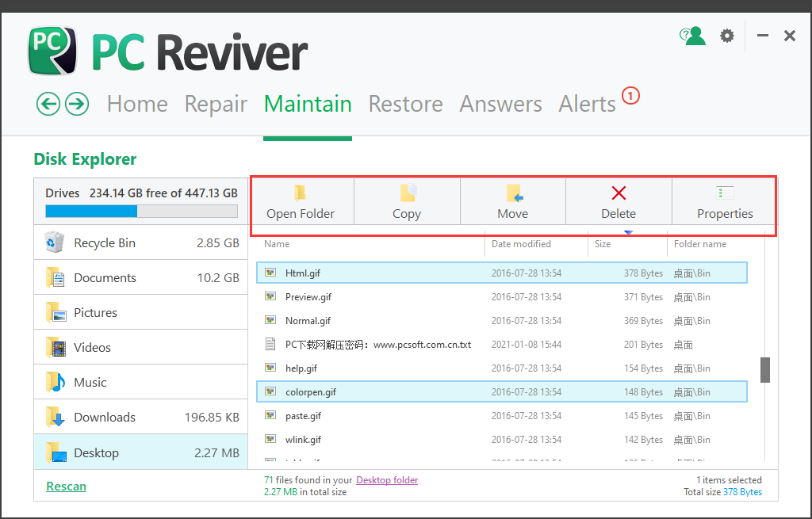The width and height of the screenshot is (812, 519).
Task: Click the Open Folder toolbar button
Action: point(301,202)
